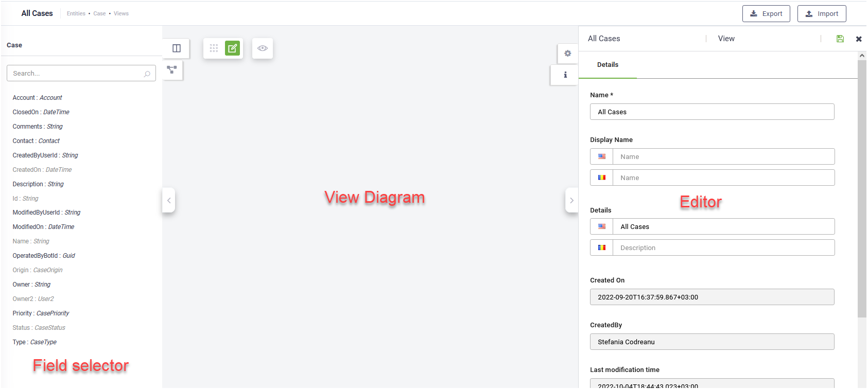The width and height of the screenshot is (868, 389).
Task: Click the All Cases page title
Action: click(x=37, y=13)
